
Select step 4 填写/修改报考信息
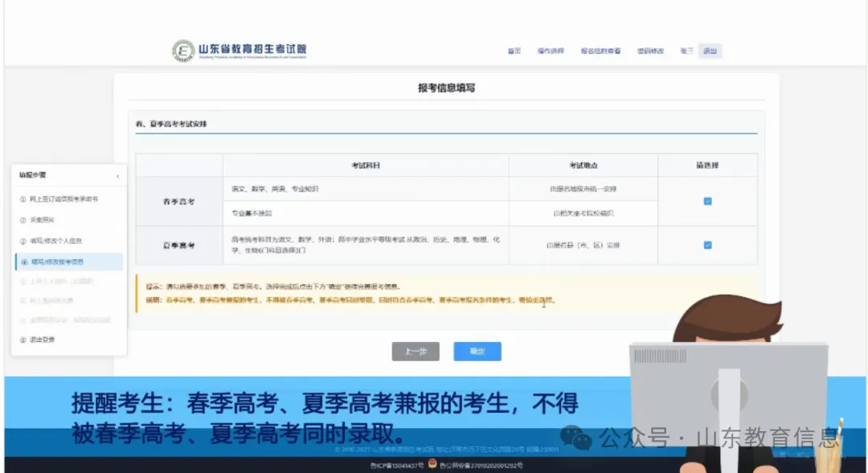pos(69,262)
